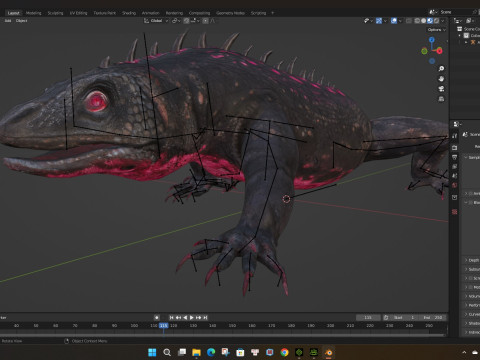Switch to the Geometry Nodes workspace tab
480x360 pixels.
[x=230, y=13]
